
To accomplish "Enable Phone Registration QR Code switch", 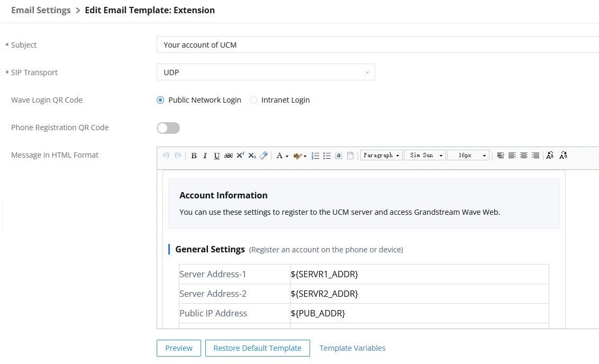I will point(168,128).
